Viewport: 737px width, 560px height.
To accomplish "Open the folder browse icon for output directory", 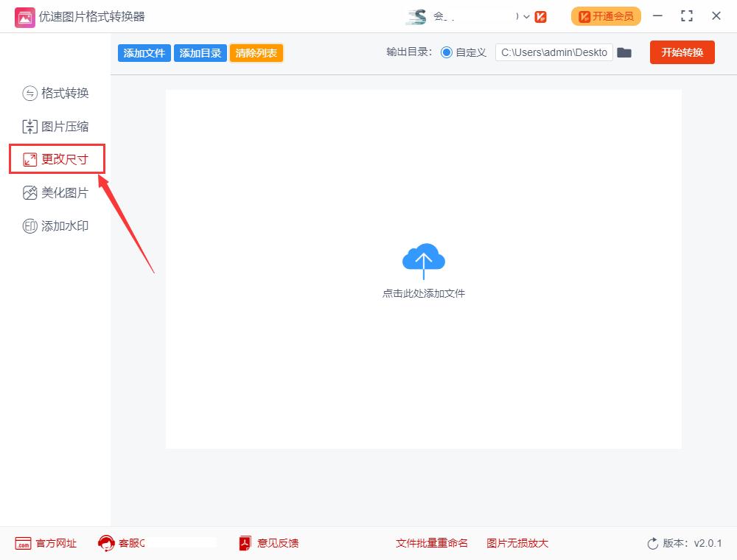I will click(624, 52).
